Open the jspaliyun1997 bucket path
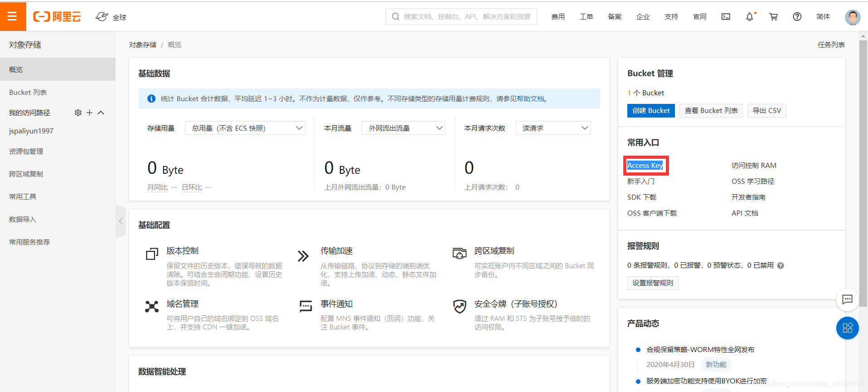 coord(31,131)
